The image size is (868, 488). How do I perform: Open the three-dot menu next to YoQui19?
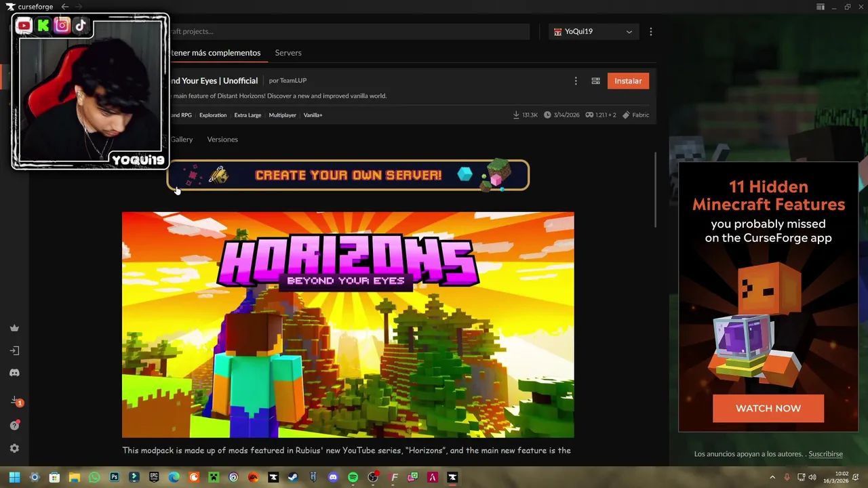[651, 32]
